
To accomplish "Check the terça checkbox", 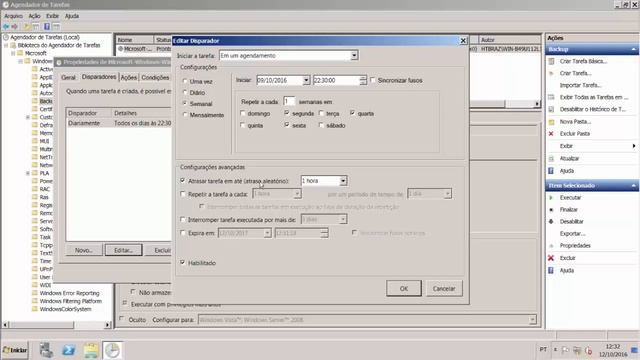I will (321, 113).
